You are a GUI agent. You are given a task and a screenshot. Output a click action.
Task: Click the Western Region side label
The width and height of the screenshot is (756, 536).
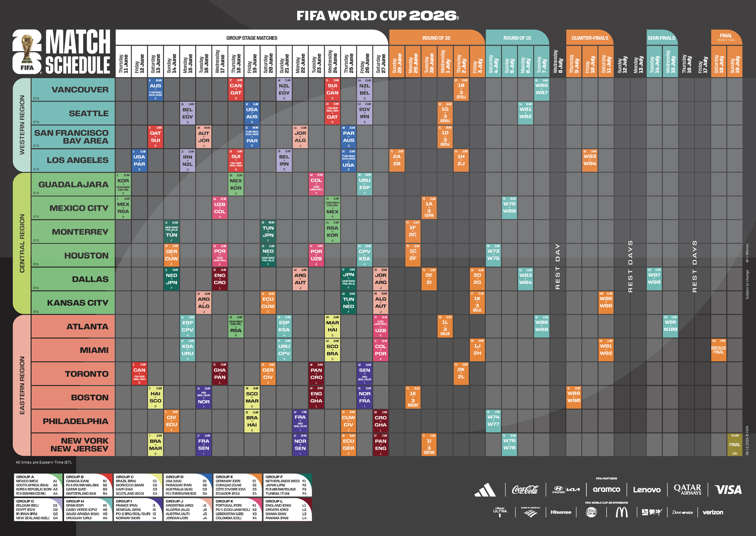[x=22, y=125]
